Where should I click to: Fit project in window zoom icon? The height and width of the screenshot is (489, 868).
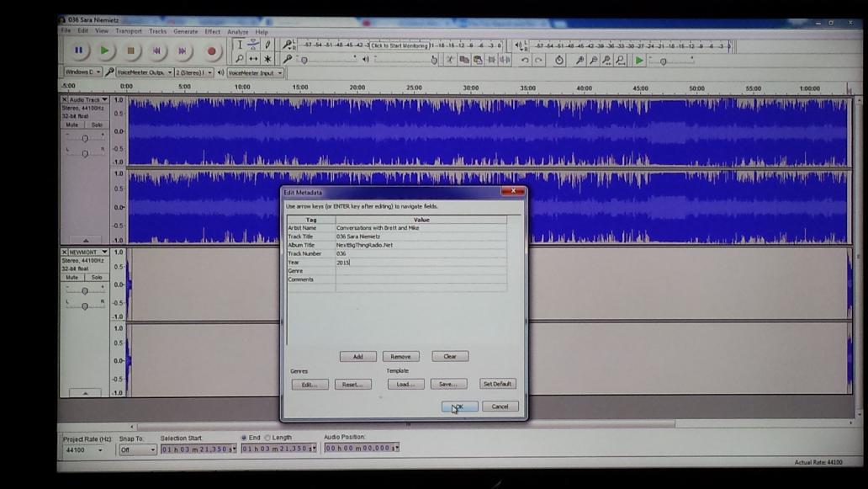click(621, 60)
